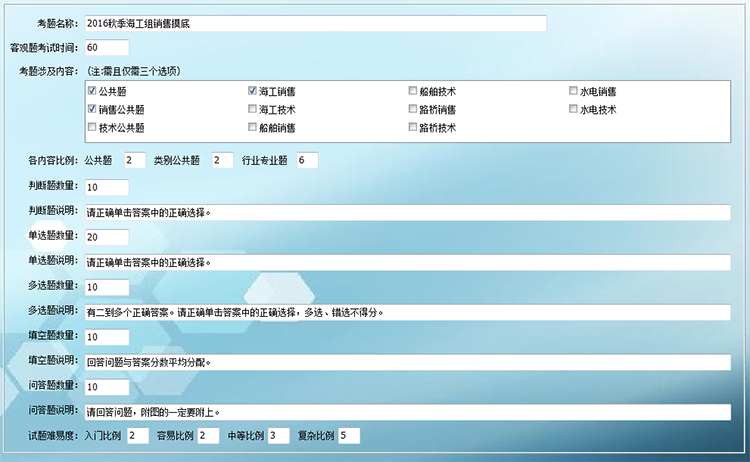Screen dimensions: 750x462
Task: Click the 判断题数量 input field
Action: click(107, 187)
